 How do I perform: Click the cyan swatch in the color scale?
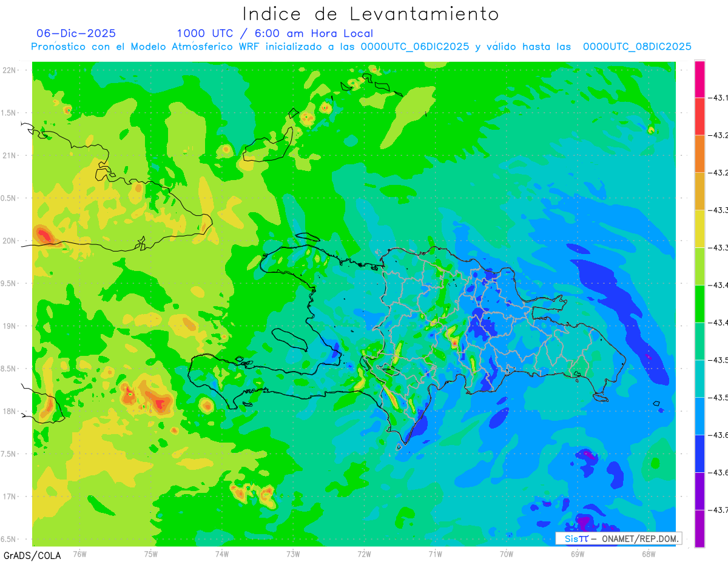coord(699,380)
